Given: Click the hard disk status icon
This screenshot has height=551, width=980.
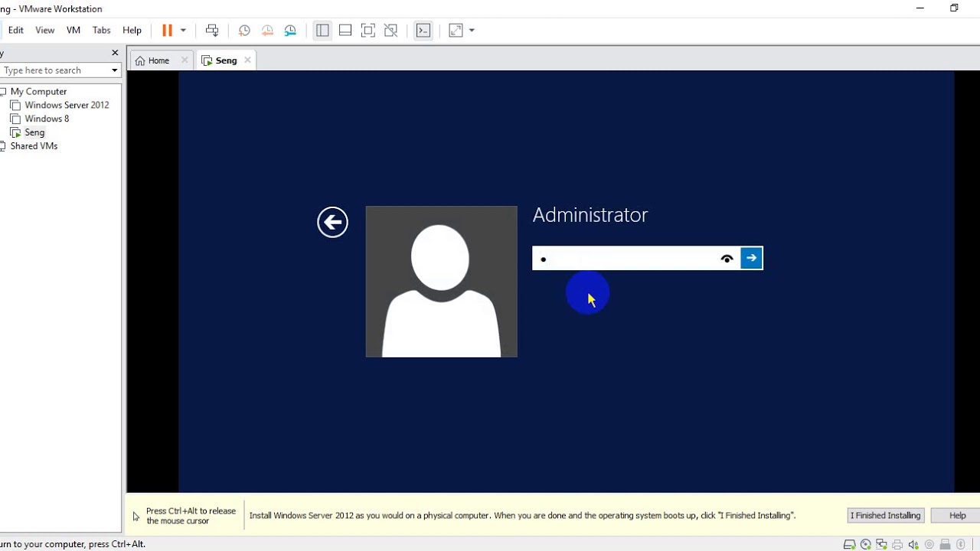Looking at the screenshot, I should pos(850,545).
